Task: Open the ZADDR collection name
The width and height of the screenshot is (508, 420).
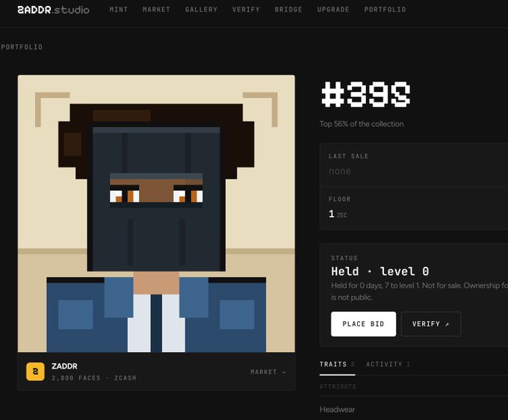Action: [x=64, y=366]
